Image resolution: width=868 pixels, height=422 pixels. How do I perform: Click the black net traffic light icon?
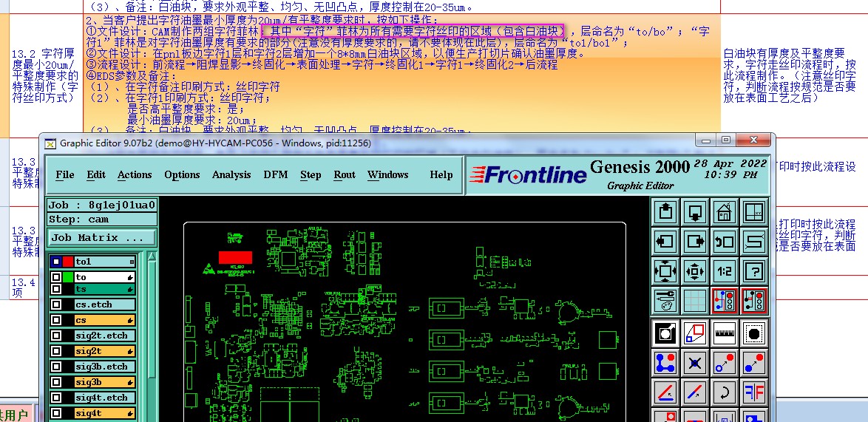[753, 302]
